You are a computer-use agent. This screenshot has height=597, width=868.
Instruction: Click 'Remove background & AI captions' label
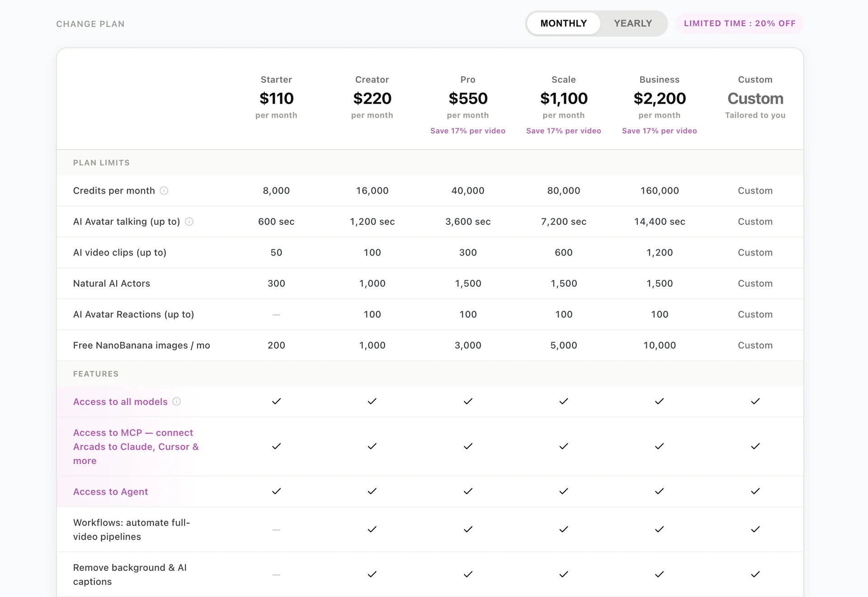[x=130, y=575]
